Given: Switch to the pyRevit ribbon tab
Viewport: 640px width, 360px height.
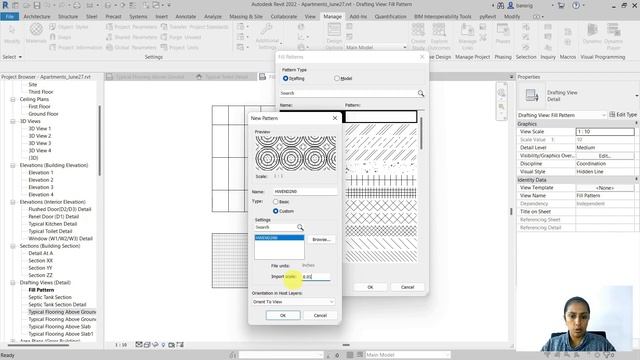Looking at the screenshot, I should pos(488,17).
